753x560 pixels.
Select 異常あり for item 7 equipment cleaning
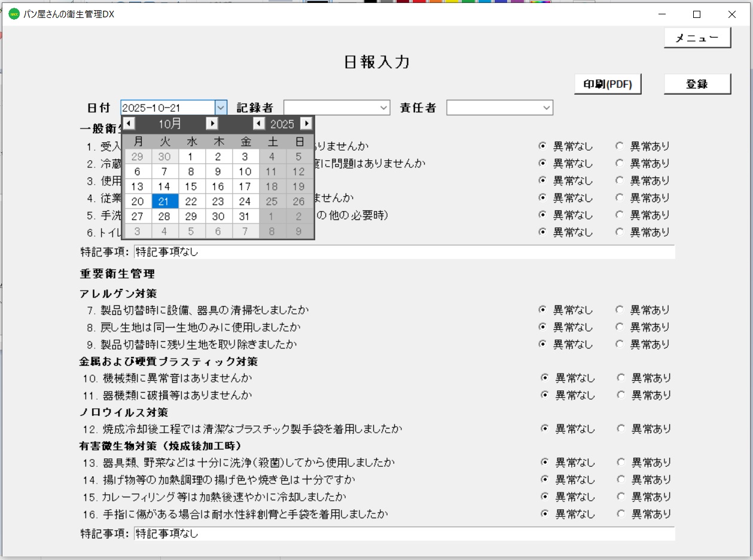620,310
